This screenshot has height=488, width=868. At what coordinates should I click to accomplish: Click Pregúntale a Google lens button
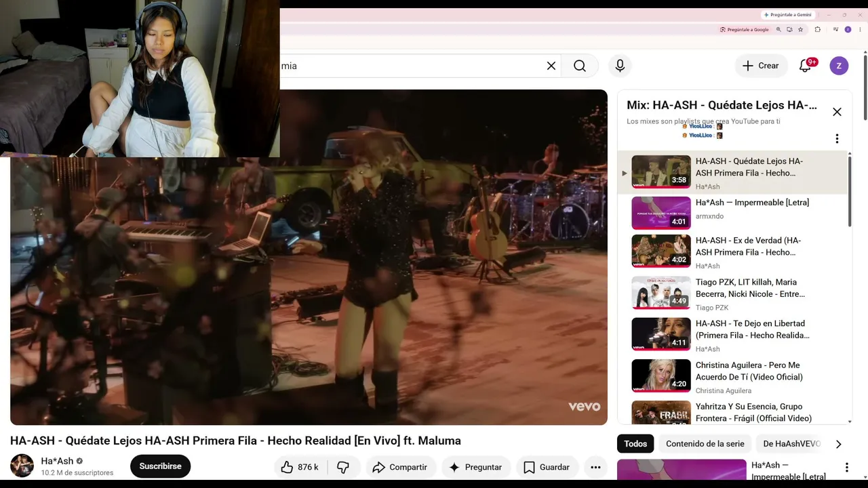(x=744, y=30)
